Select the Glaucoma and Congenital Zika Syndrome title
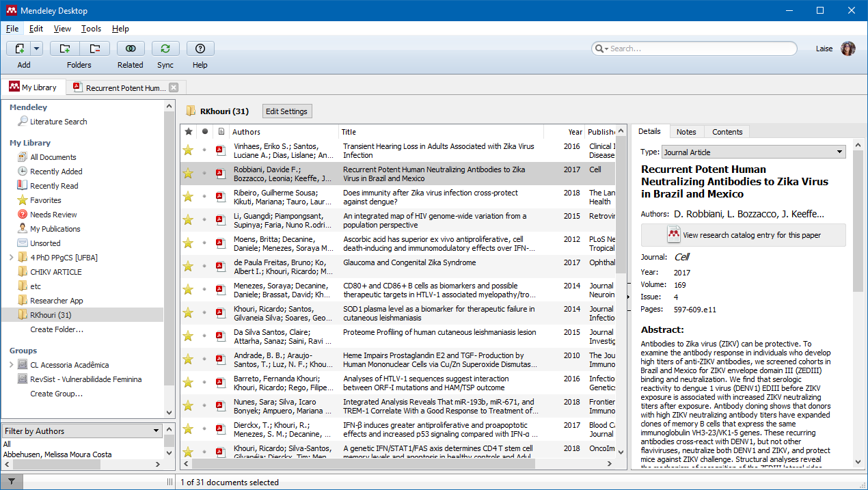This screenshot has width=868, height=490. (x=409, y=262)
